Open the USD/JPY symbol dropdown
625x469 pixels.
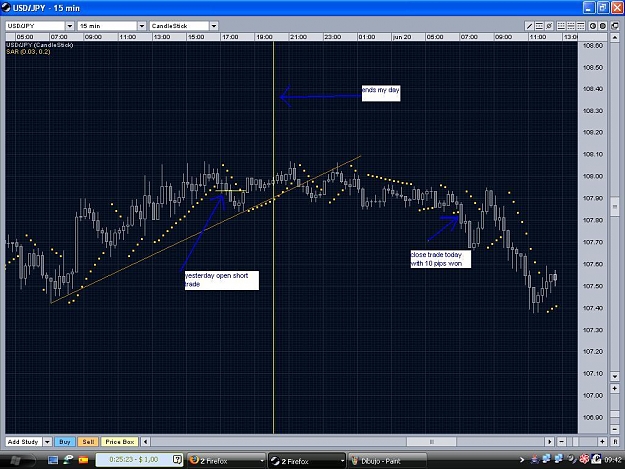tap(70, 26)
